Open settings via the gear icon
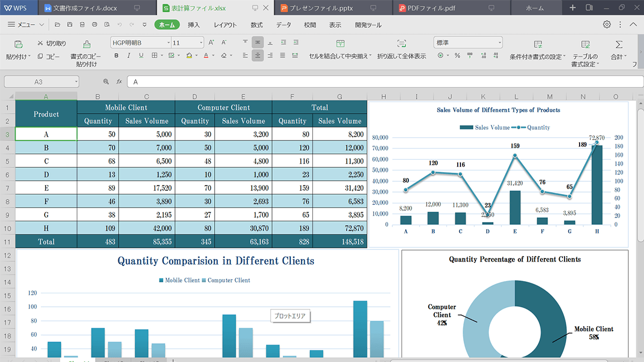 (x=607, y=25)
